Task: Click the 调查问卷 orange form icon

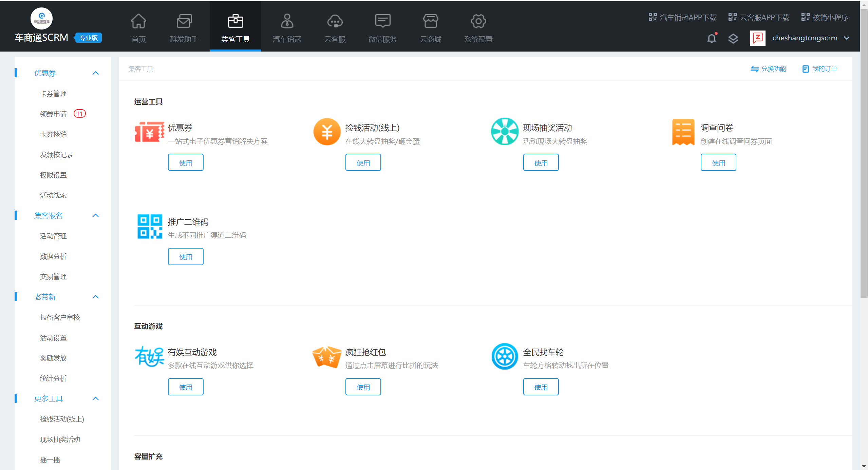Action: click(x=683, y=132)
